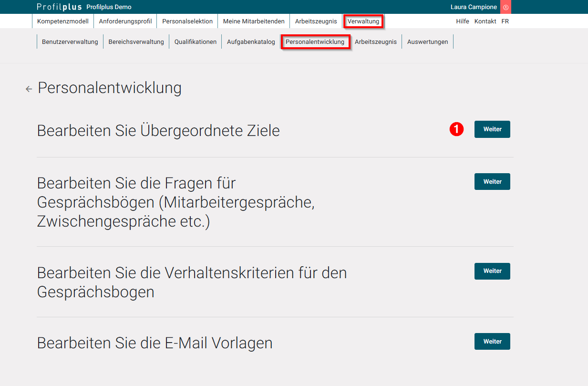Click Weiter for Fragen für Gesprächsbögen
Screen dimensions: 588x386
pos(492,181)
